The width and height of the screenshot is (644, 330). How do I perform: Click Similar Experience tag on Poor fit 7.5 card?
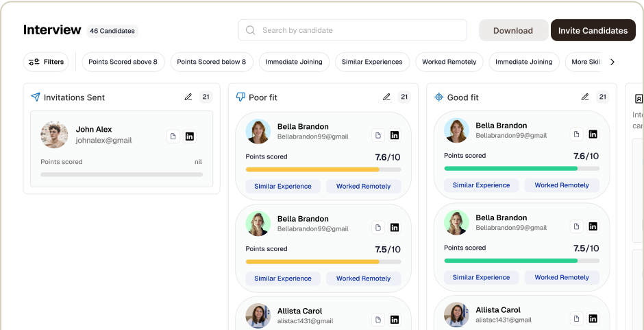tap(283, 278)
